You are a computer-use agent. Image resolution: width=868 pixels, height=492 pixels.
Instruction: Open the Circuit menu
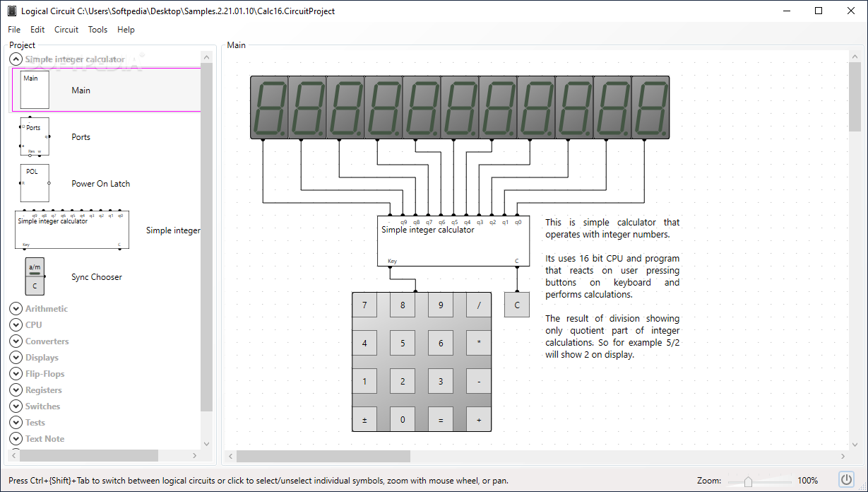pyautogui.click(x=66, y=30)
